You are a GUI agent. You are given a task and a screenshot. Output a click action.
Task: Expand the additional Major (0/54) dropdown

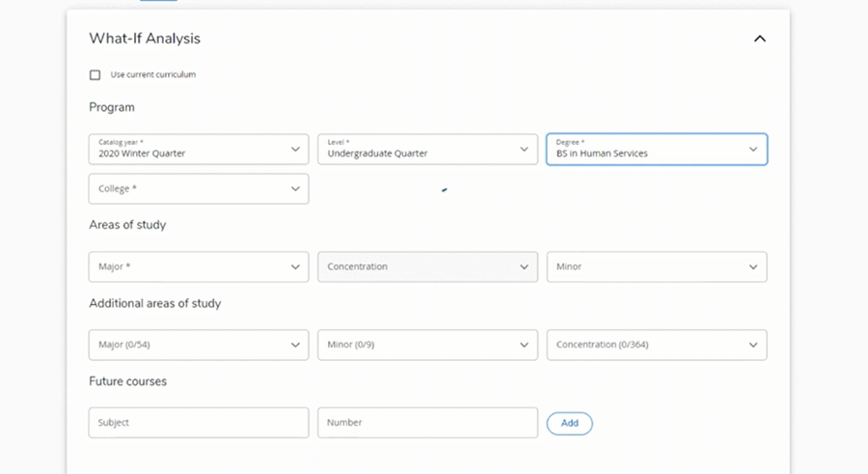click(198, 345)
